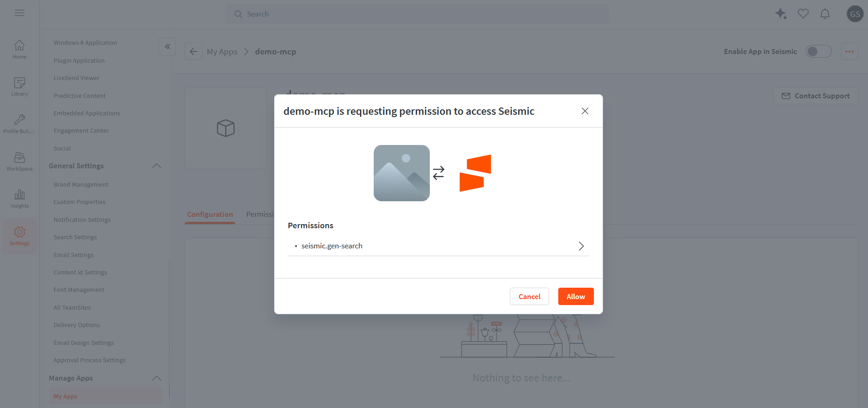Open Engagement Center settings

tap(81, 130)
